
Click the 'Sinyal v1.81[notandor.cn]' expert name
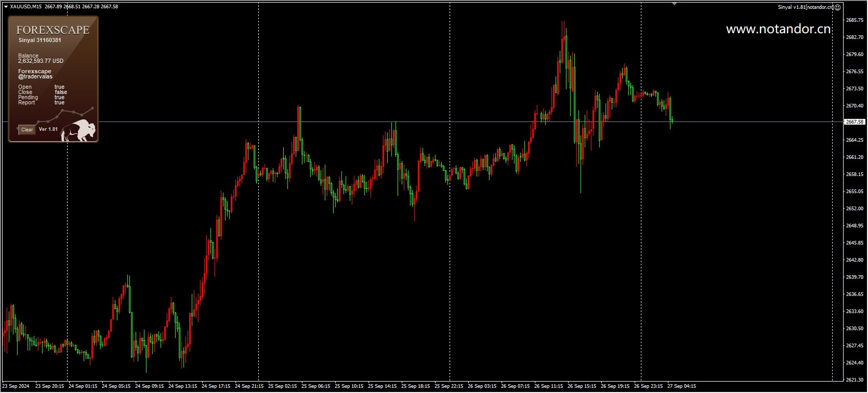(x=805, y=7)
